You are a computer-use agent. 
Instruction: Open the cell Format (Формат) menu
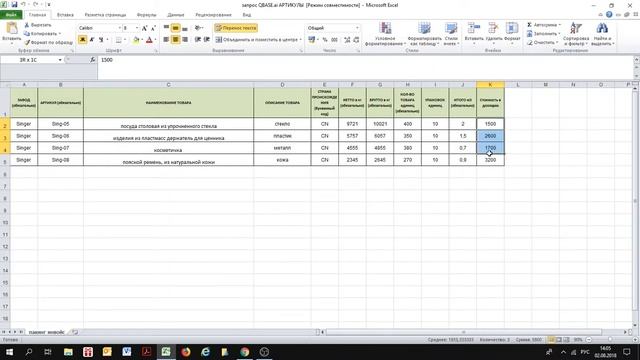(x=512, y=33)
